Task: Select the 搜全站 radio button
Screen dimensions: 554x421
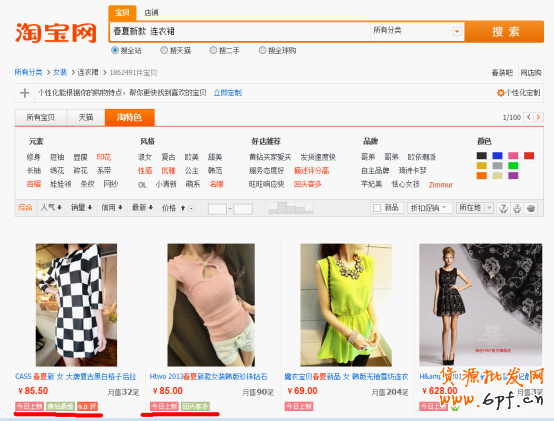Action: tap(115, 50)
